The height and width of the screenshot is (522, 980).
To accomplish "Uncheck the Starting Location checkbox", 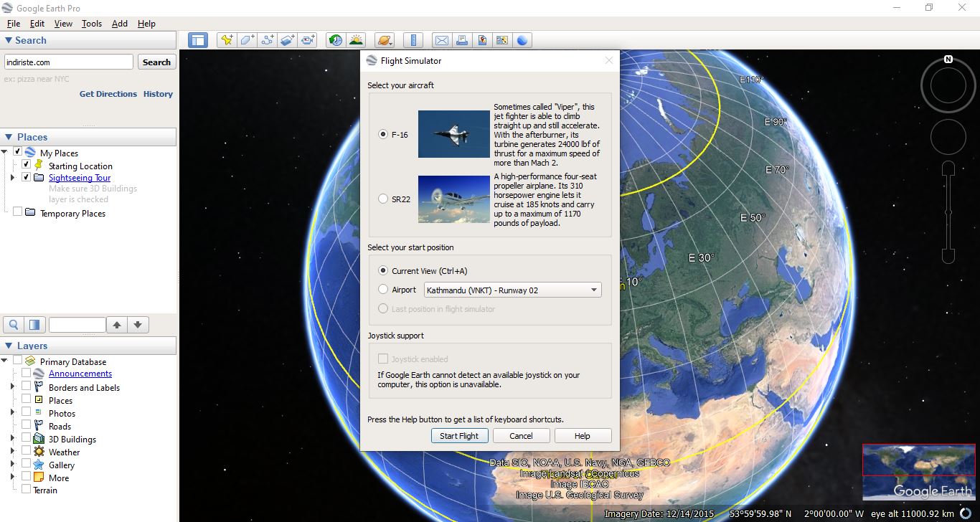I will (27, 165).
